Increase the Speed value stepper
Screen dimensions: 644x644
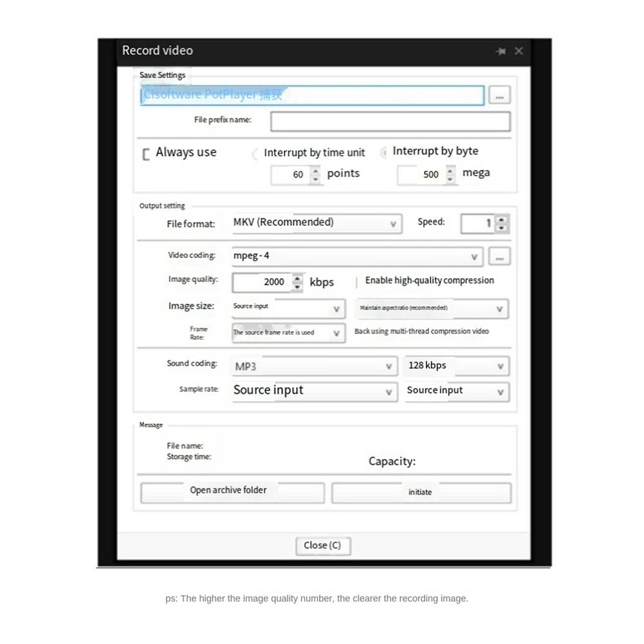501,220
